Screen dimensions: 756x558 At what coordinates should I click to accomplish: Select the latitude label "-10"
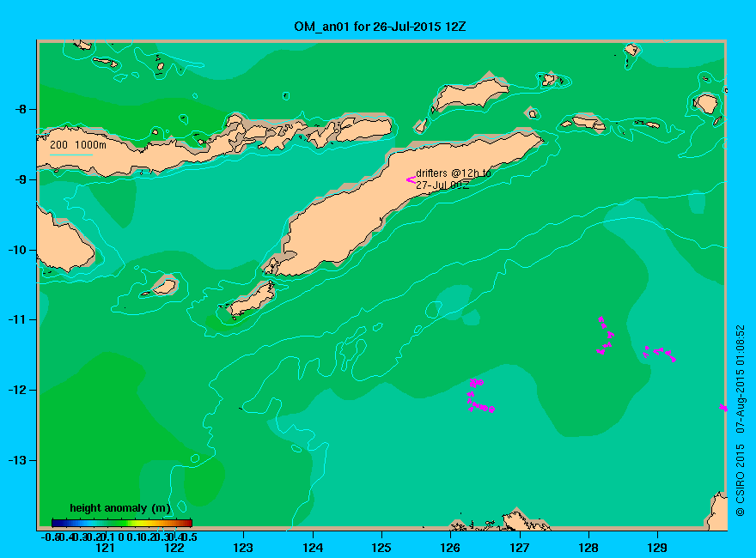click(x=17, y=250)
